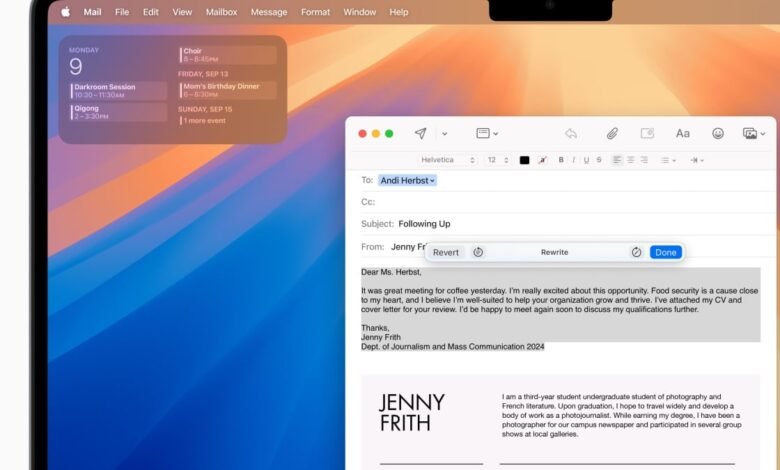Viewport: 780px width, 470px height.
Task: Click the Send message paper plane icon
Action: 421,134
